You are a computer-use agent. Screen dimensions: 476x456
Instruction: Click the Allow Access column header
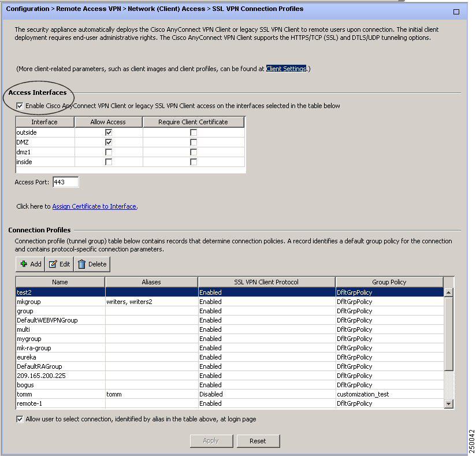pos(108,122)
